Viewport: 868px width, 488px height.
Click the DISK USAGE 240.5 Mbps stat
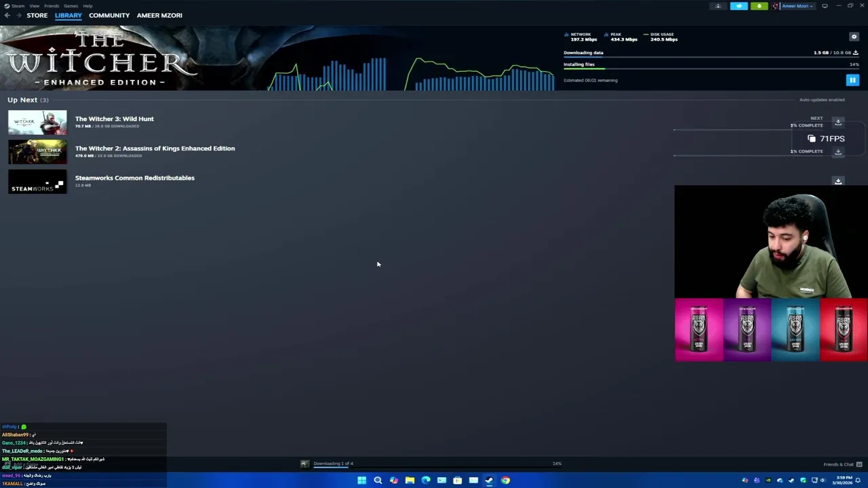660,37
